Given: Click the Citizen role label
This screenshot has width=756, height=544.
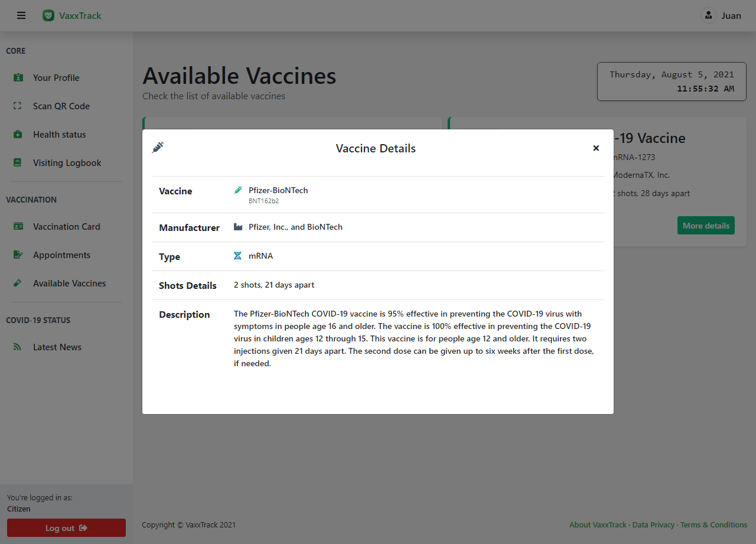Looking at the screenshot, I should coord(19,509).
